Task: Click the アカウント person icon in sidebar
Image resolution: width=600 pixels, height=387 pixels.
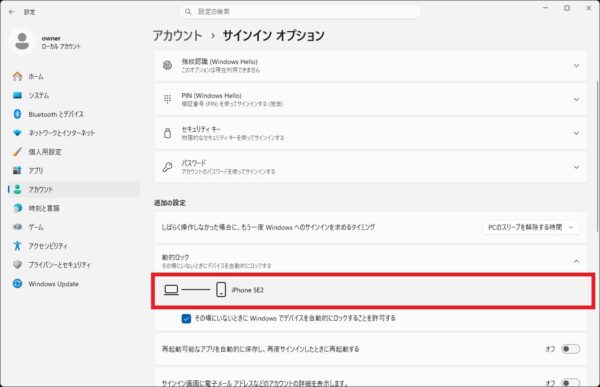Action: [17, 189]
